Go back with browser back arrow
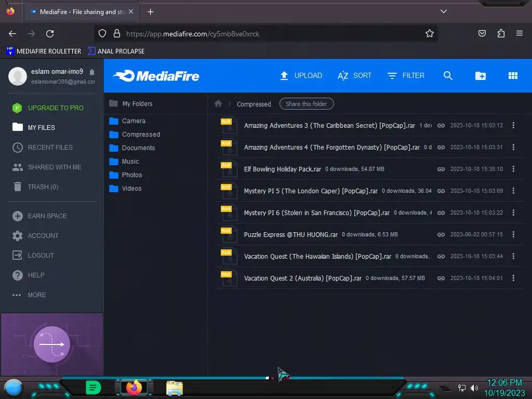The image size is (532, 399). 12,34
